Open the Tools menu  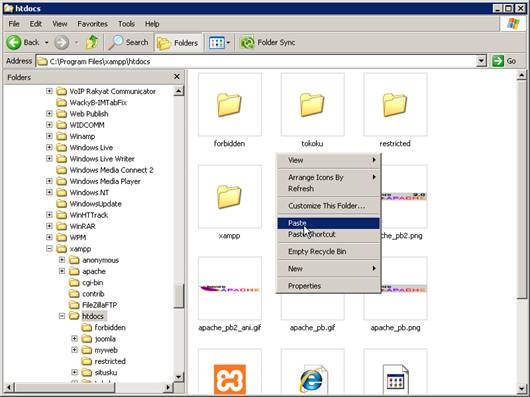[x=126, y=24]
